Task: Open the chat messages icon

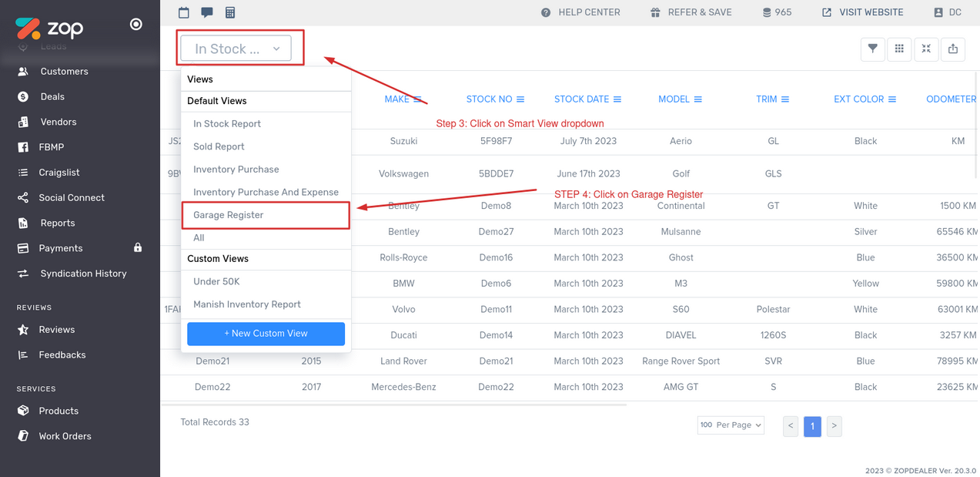Action: click(207, 12)
